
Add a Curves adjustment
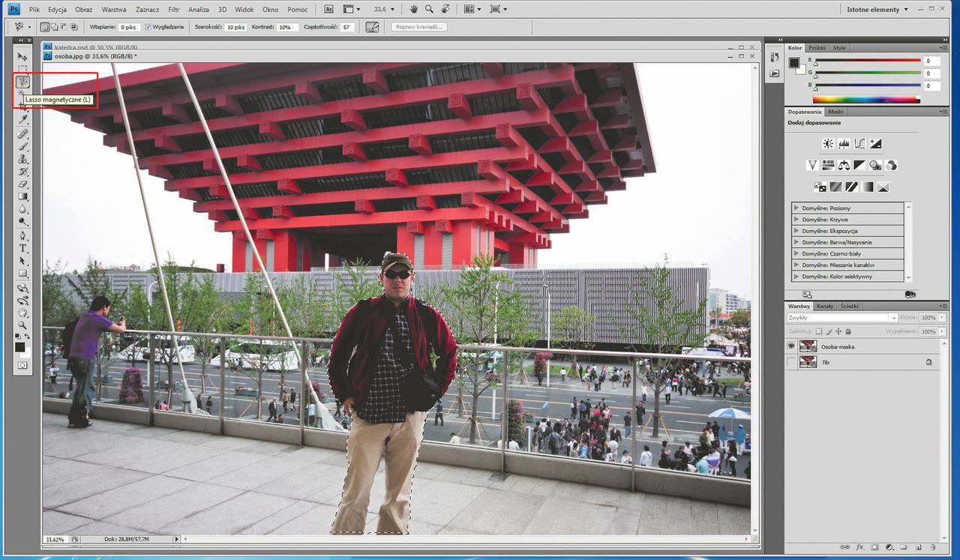[x=859, y=143]
